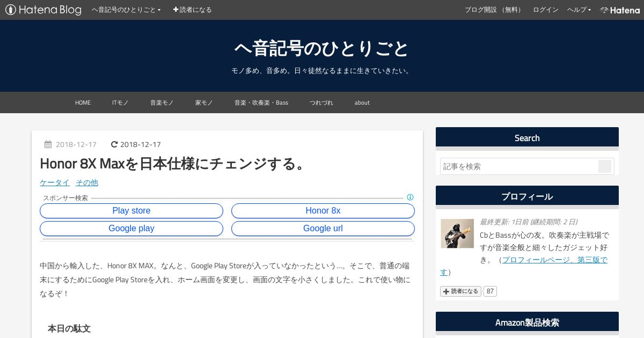Open the ケータイ category link
The height and width of the screenshot is (338, 644).
55,182
